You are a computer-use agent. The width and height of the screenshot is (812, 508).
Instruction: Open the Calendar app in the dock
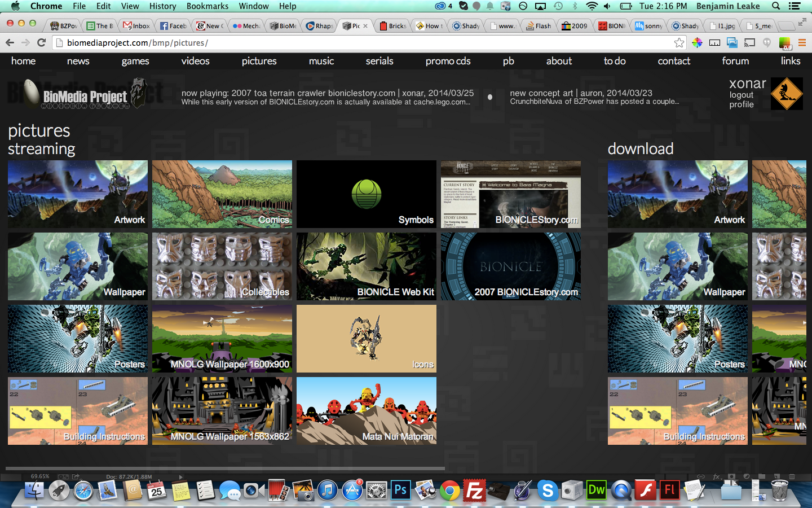(x=156, y=490)
